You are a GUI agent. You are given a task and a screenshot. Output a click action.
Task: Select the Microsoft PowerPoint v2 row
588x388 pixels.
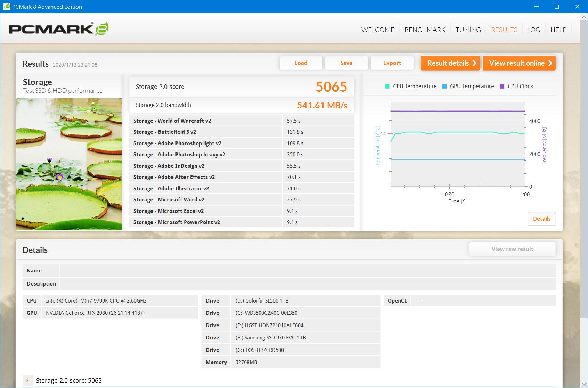point(242,222)
